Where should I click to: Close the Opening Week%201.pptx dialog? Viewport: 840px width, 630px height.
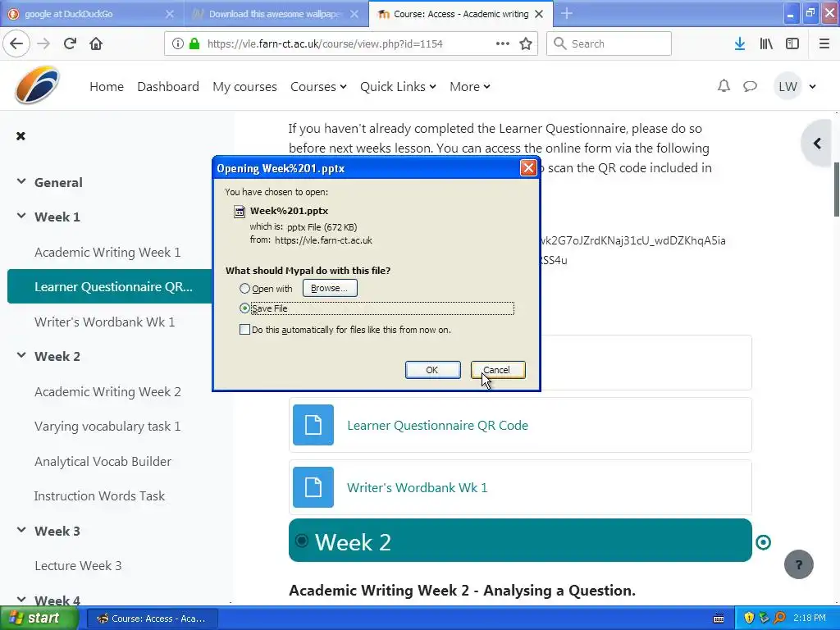coord(528,168)
